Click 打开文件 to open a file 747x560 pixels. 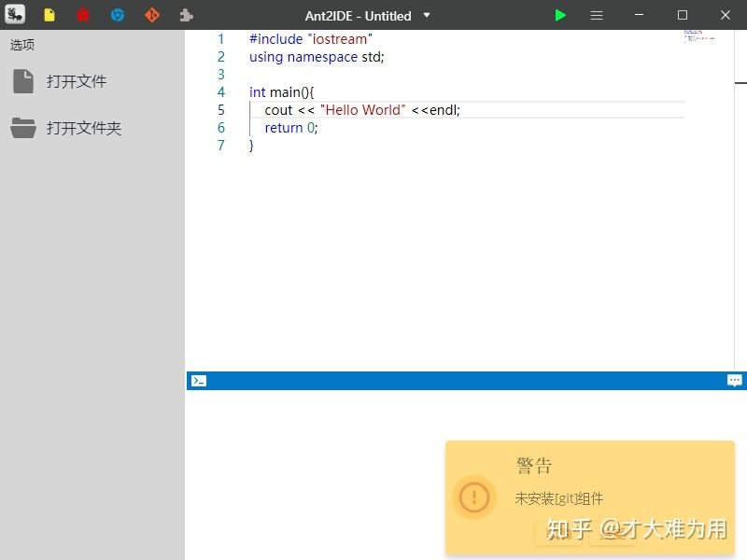77,81
